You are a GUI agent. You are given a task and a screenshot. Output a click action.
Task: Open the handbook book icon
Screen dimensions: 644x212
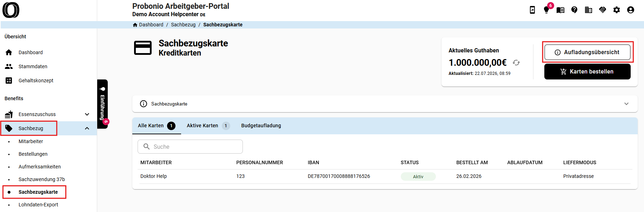(x=560, y=10)
